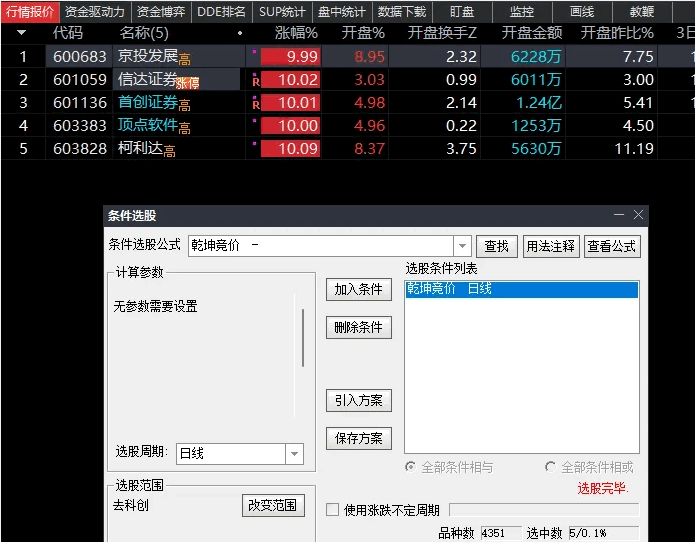Screen dimensions: 695x542
Task: Click 开盘金额 value 1.24亿
Action: click(539, 103)
